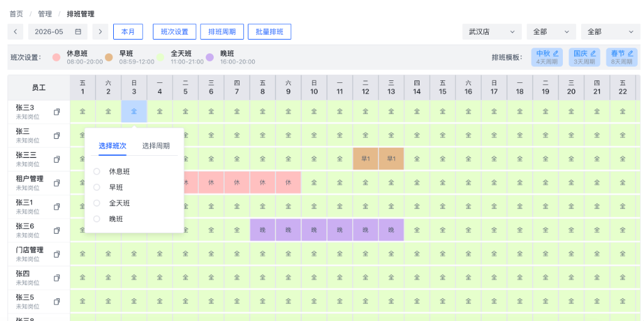Screen dimensions: 644x321
Task: Copy schedule icon for 张三3
Action: (57, 112)
